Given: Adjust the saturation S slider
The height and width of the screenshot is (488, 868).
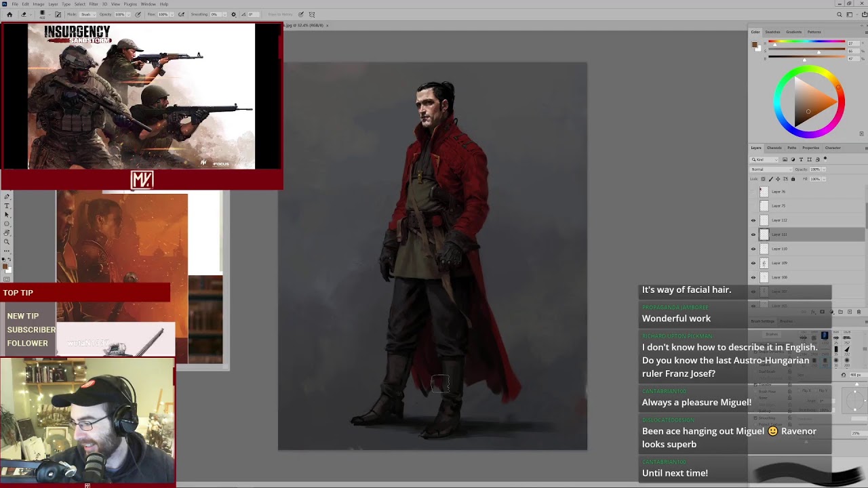Looking at the screenshot, I should tap(807, 50).
